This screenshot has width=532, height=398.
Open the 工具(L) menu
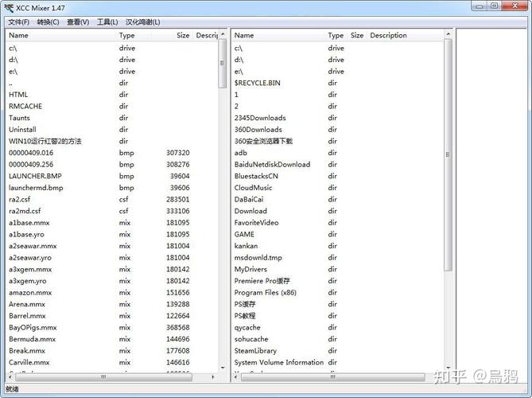coord(107,21)
